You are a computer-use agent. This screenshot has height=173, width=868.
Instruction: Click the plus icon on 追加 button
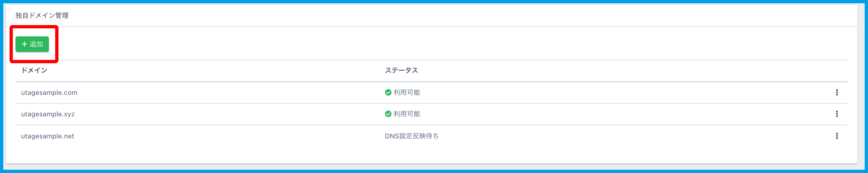pos(24,44)
